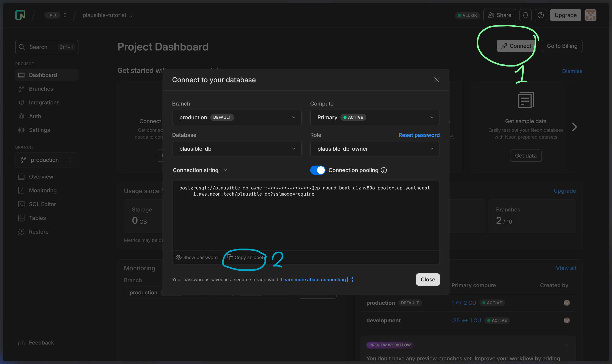Click Go to Billing
The image size is (612, 364).
(x=562, y=46)
